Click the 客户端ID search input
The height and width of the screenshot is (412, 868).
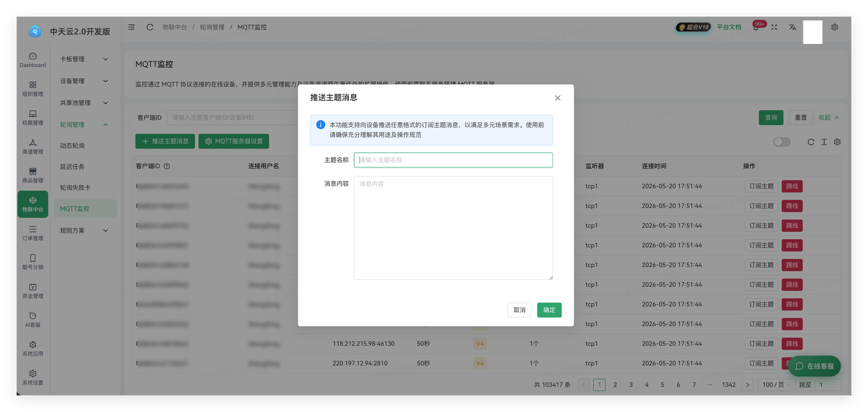click(232, 118)
